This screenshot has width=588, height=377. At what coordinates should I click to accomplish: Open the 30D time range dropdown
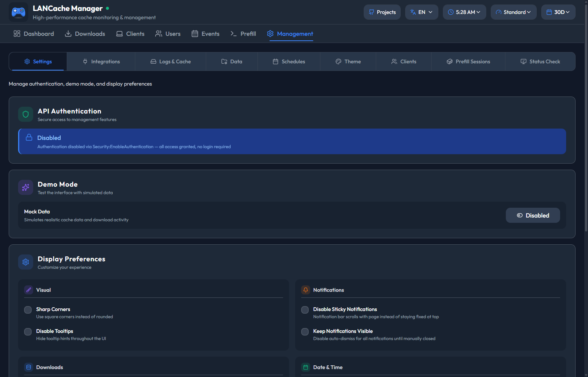click(x=558, y=12)
